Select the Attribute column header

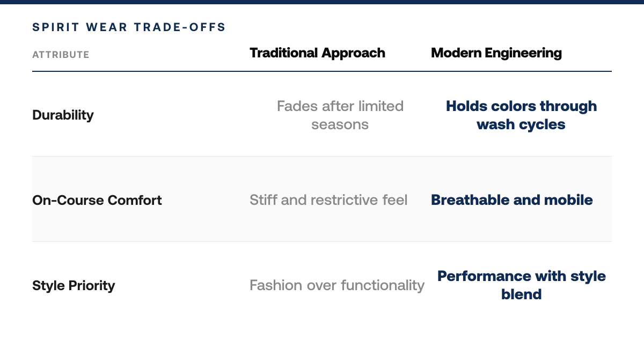pos(61,55)
